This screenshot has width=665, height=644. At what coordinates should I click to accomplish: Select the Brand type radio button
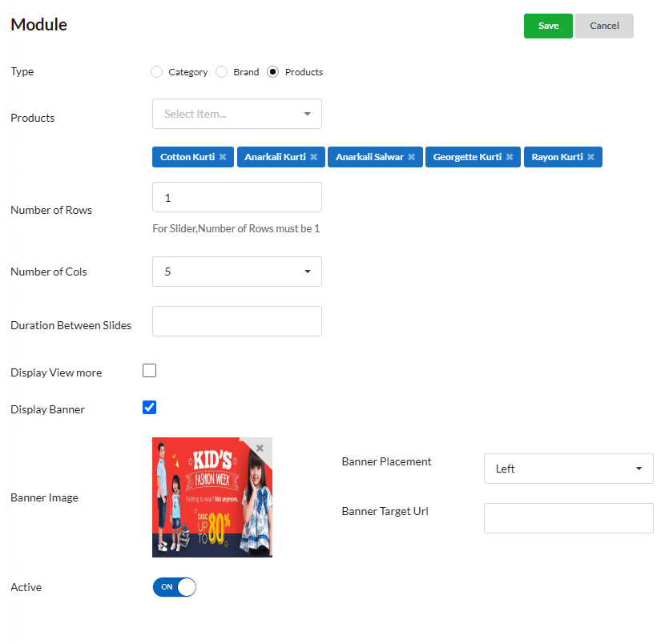(x=221, y=71)
